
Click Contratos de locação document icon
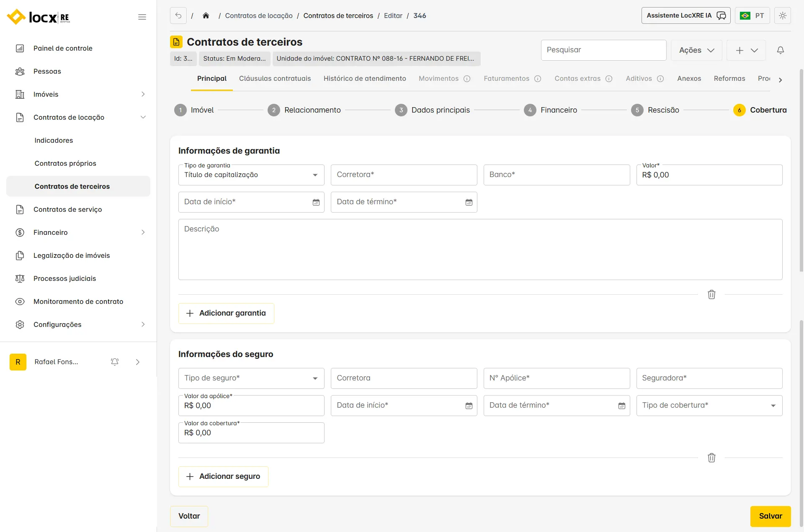pyautogui.click(x=20, y=117)
